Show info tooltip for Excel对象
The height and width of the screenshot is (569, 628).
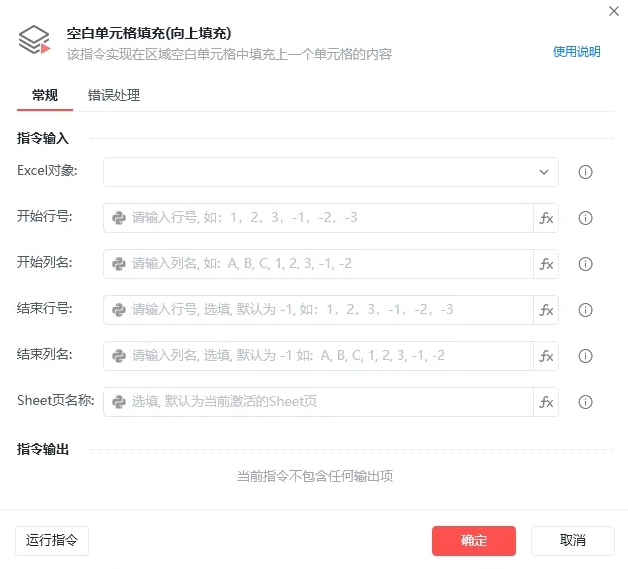pos(586,172)
